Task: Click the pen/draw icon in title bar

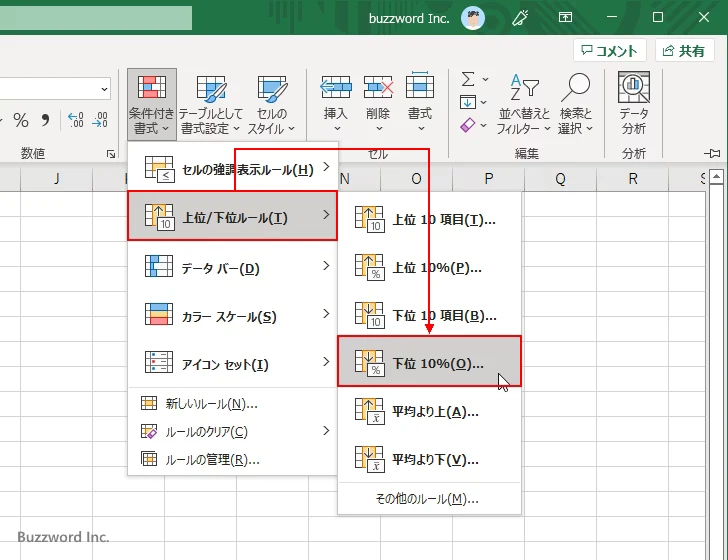Action: click(x=520, y=18)
